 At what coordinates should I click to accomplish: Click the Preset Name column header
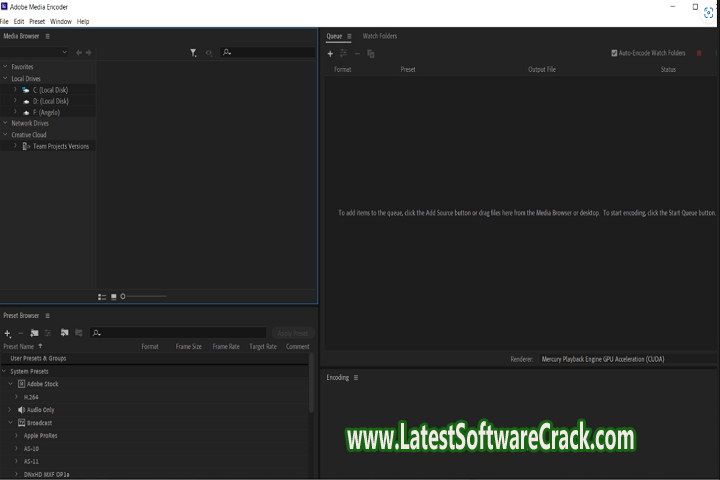tap(19, 346)
